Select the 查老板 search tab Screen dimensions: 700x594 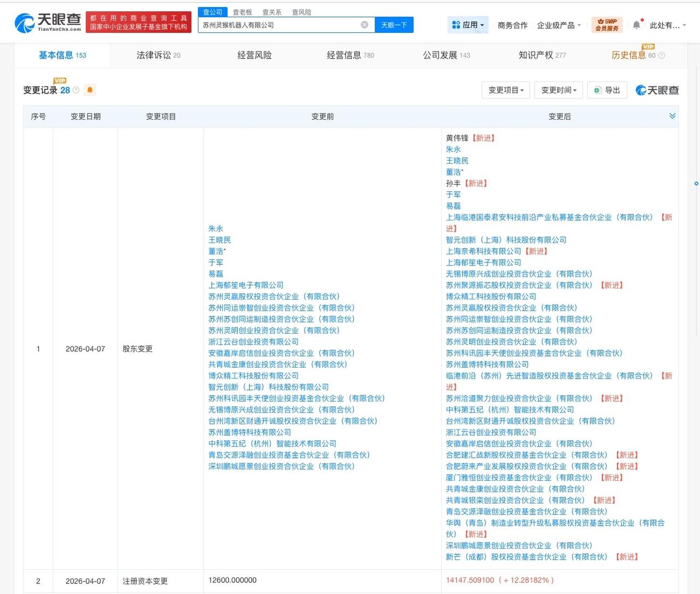[242, 12]
